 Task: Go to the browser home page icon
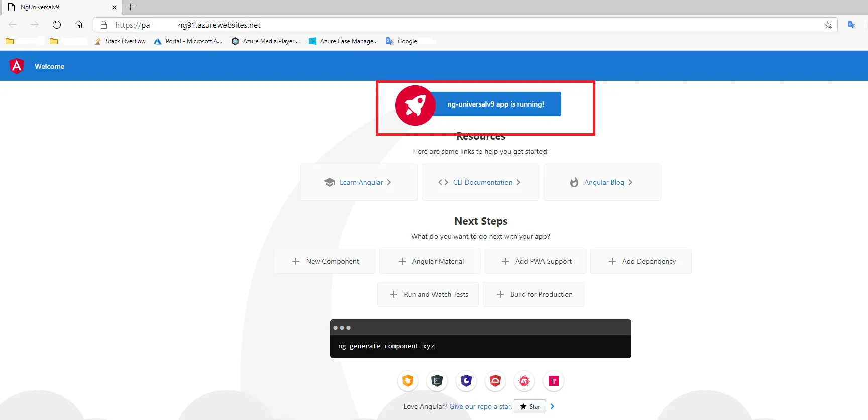(79, 25)
